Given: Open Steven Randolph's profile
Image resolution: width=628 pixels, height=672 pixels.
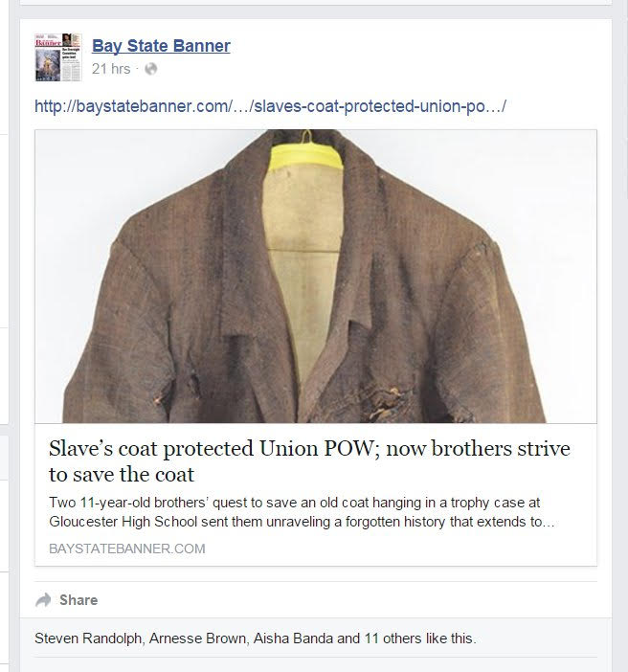Looking at the screenshot, I should point(88,638).
